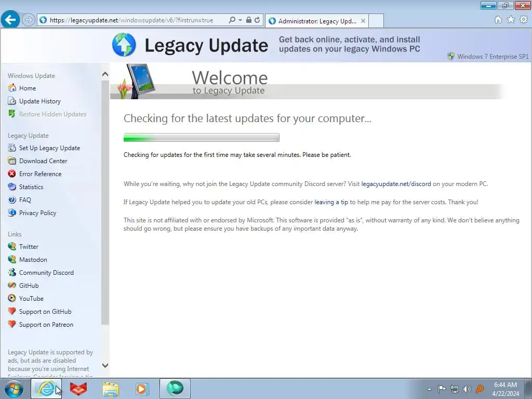
Task: Open Action Center flag tray icon
Action: tap(442, 389)
